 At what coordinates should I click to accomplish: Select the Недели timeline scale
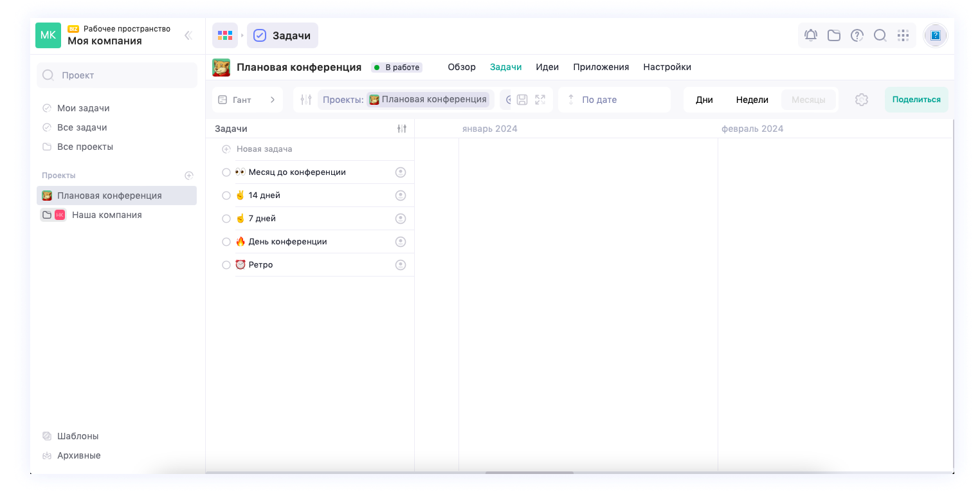tap(752, 100)
